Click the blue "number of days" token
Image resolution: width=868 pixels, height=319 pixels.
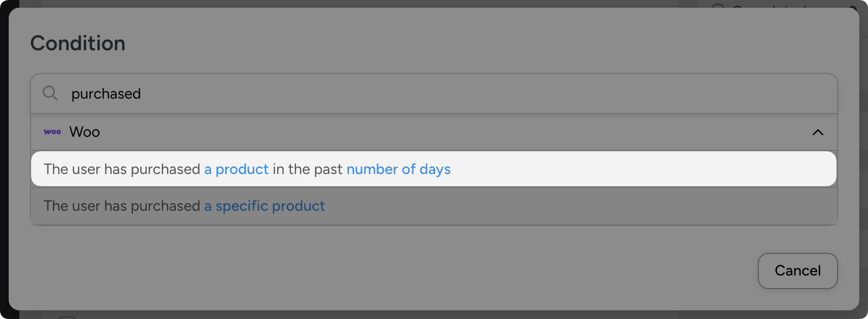[398, 169]
